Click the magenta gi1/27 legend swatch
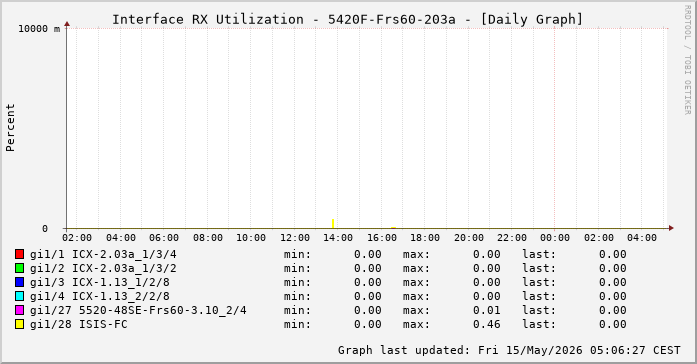Screen dimensions: 697x364 19,310
